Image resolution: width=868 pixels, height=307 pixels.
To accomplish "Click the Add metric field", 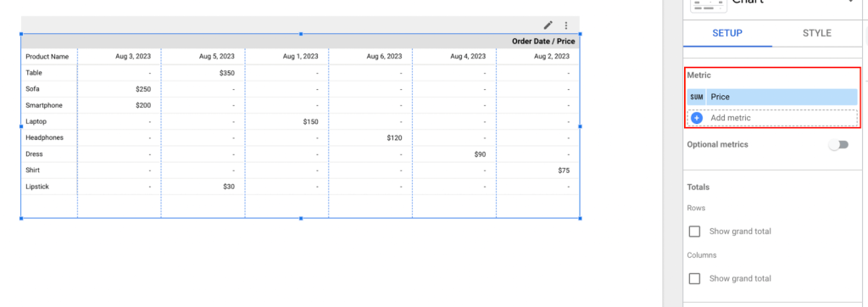I will click(773, 118).
